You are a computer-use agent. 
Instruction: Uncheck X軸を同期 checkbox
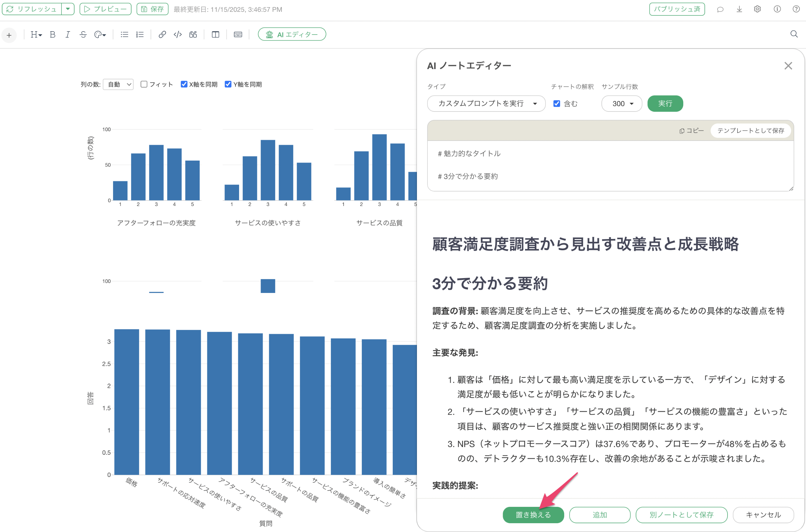click(x=184, y=84)
